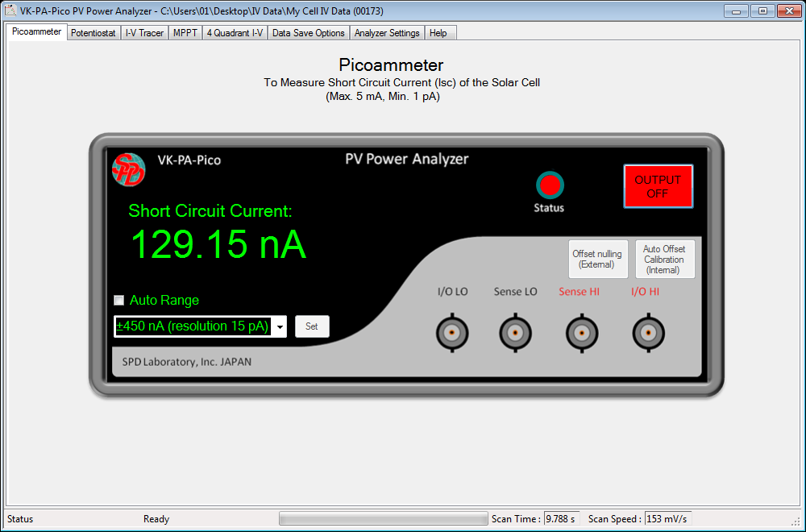Click the Short Circuit Current label
Screen dimensions: 806x532
coord(210,210)
